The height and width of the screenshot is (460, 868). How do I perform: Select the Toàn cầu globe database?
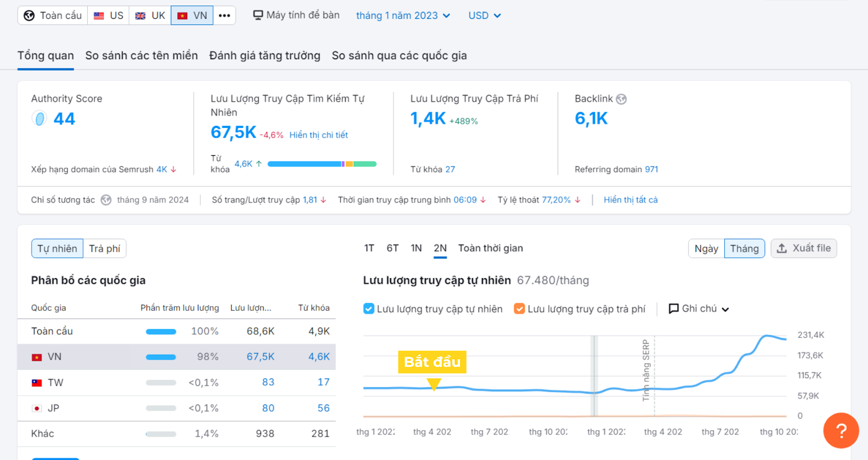[53, 16]
